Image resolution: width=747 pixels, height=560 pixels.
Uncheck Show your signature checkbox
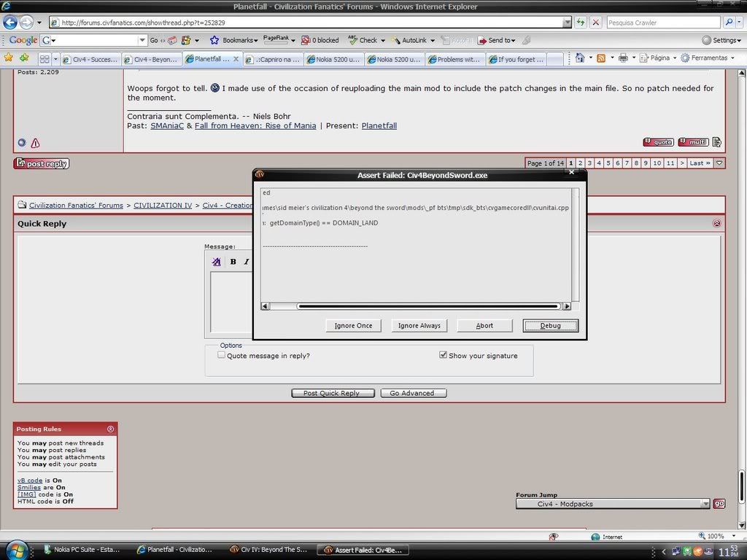tap(443, 355)
